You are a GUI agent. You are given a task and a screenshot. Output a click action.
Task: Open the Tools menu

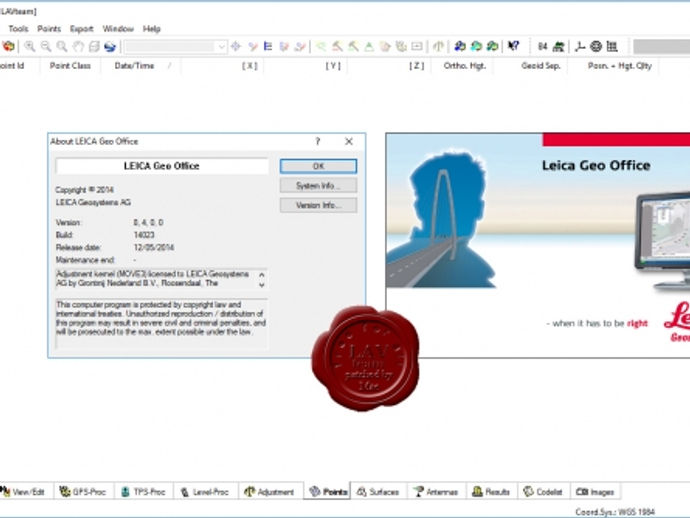[x=18, y=29]
